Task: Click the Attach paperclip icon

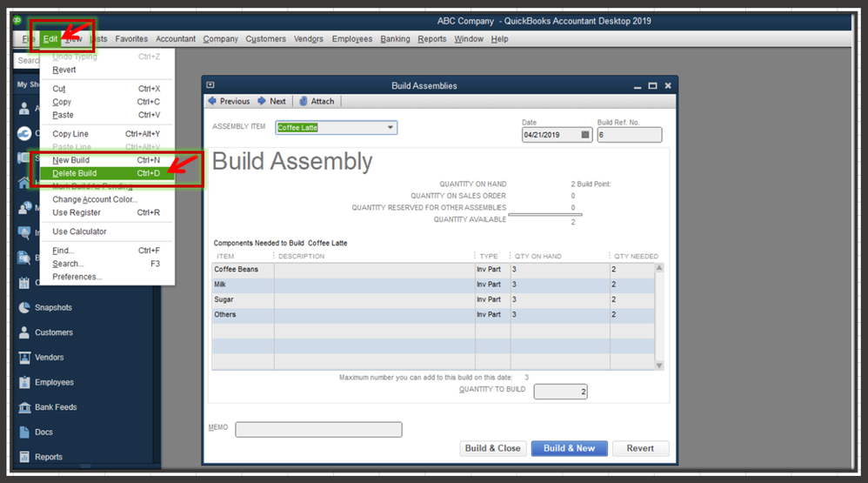Action: coord(304,101)
